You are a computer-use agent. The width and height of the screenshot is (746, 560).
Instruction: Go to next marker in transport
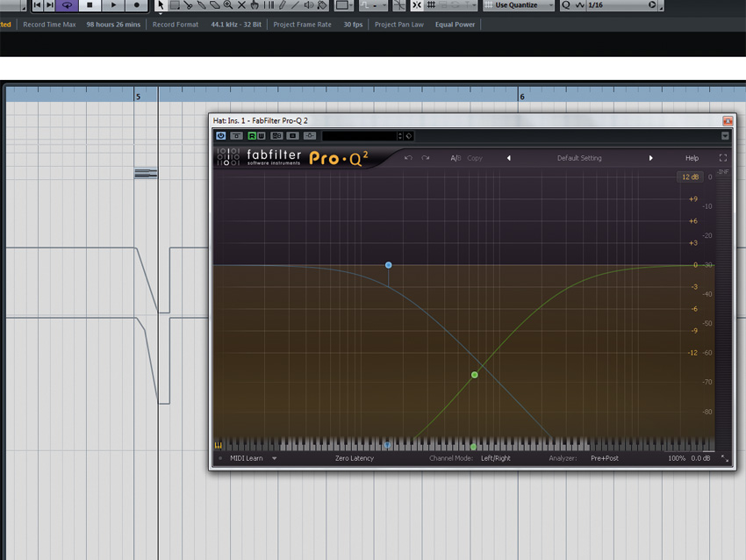tap(49, 5)
